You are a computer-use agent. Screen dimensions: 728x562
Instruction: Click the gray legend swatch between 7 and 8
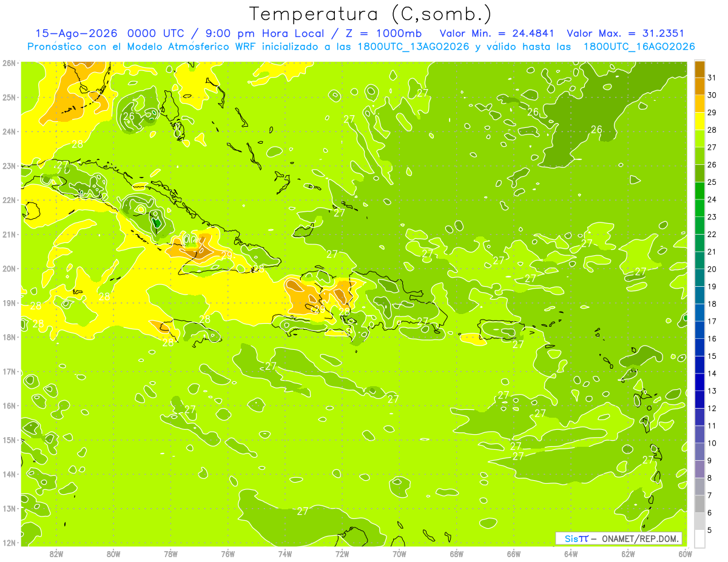(699, 486)
